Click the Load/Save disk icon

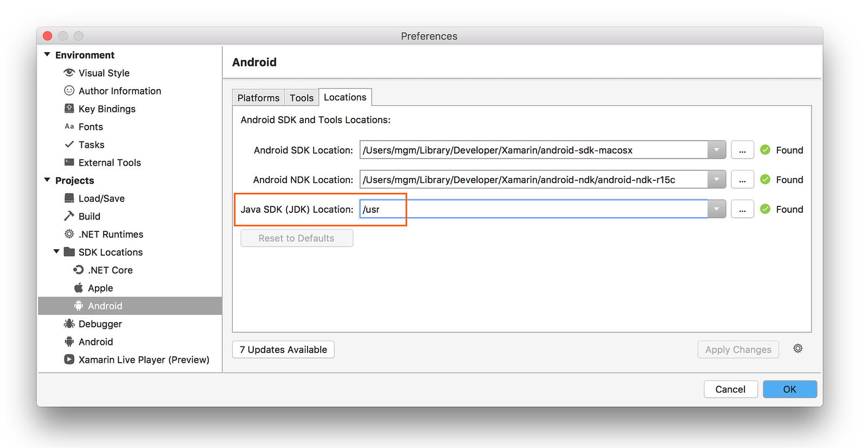pos(69,198)
